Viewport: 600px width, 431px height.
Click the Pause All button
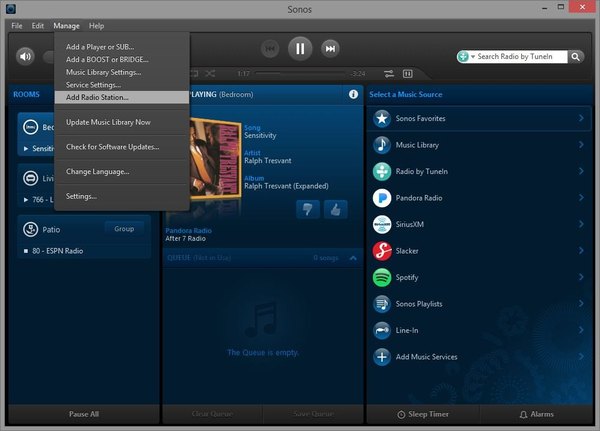[84, 414]
